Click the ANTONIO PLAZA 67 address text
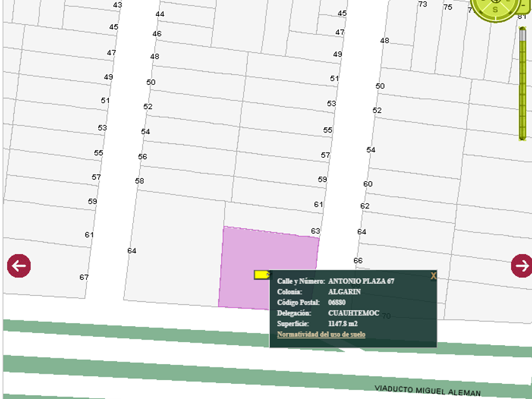Image resolution: width=532 pixels, height=399 pixels. click(361, 281)
